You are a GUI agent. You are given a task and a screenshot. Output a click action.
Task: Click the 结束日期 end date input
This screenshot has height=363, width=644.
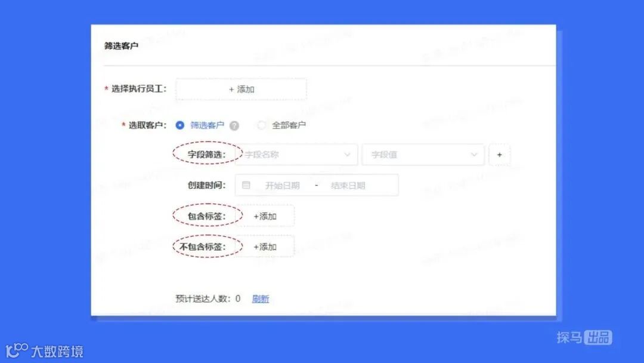click(348, 186)
